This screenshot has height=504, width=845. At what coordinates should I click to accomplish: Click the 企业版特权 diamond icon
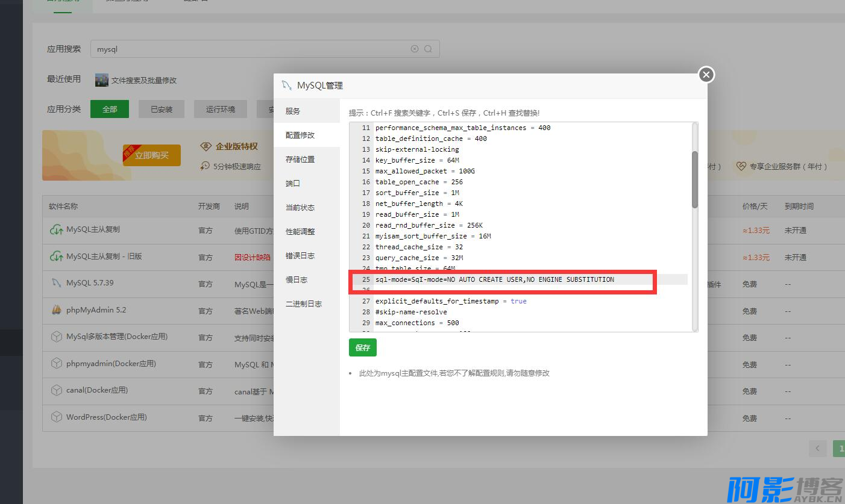[x=206, y=146]
